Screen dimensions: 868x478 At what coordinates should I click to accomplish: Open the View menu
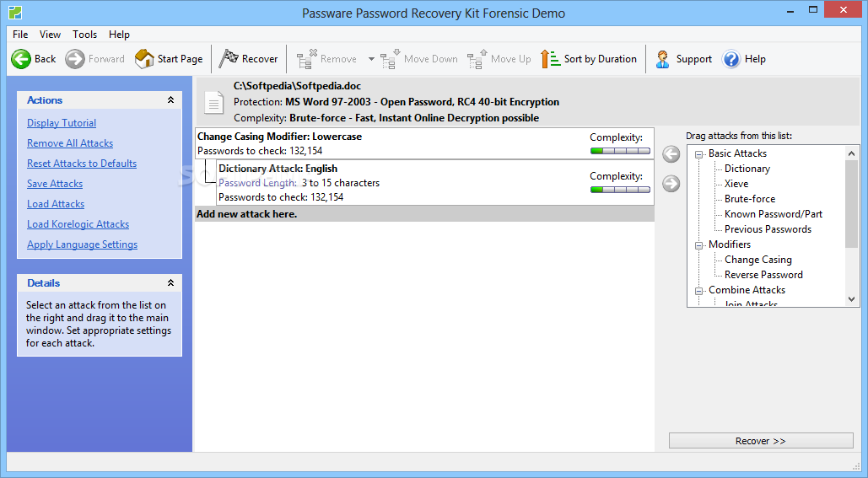click(50, 35)
